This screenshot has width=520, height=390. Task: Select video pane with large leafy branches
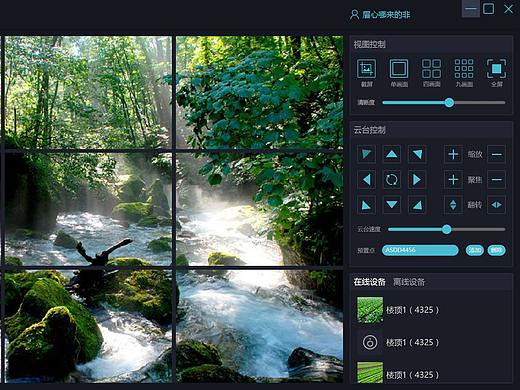pos(260,92)
